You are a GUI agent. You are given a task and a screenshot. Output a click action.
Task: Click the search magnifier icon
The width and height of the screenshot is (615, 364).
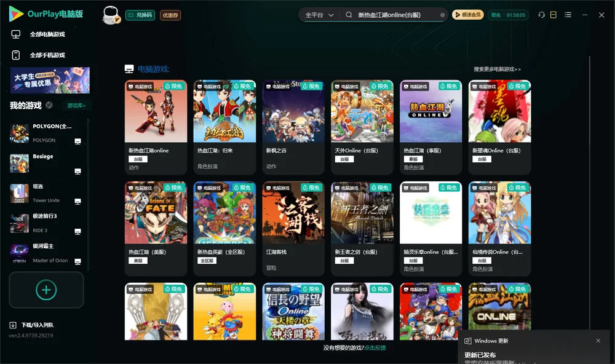(x=349, y=15)
